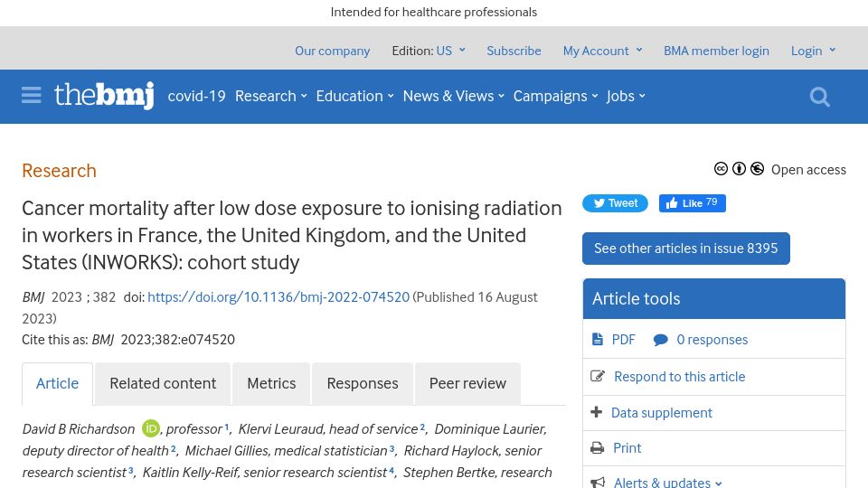The image size is (868, 488).
Task: Click Respond to this article link
Action: tap(680, 376)
